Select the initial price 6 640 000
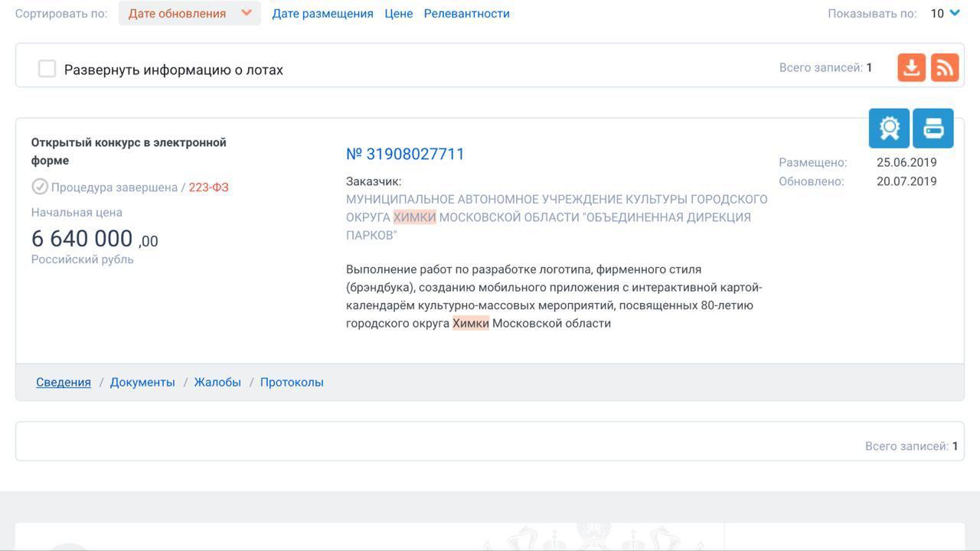 point(95,239)
